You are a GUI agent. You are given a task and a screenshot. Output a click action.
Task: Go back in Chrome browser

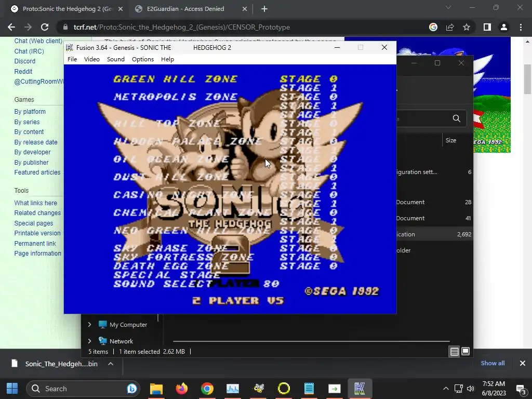tap(11, 27)
